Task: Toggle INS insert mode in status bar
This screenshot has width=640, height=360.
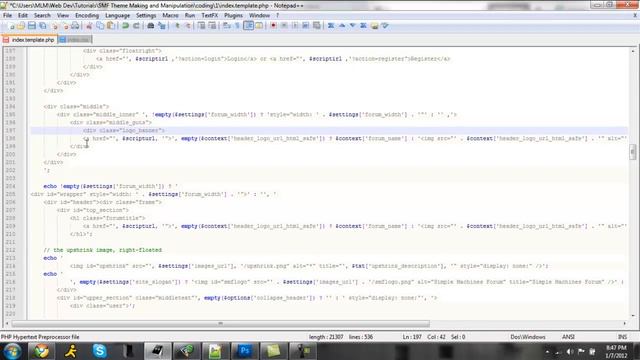Action: [622, 337]
